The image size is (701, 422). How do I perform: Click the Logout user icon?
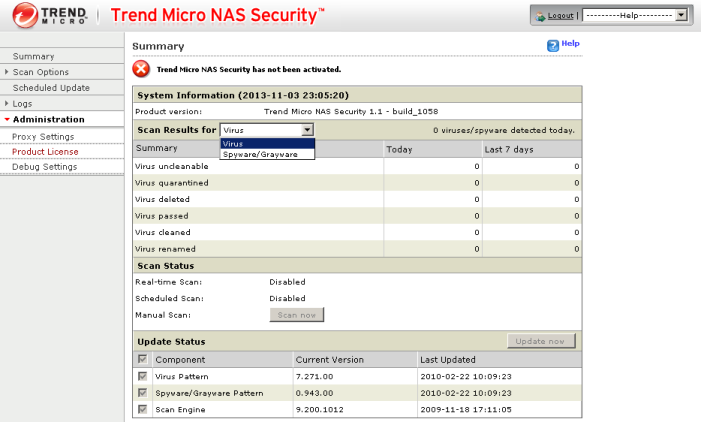click(541, 16)
